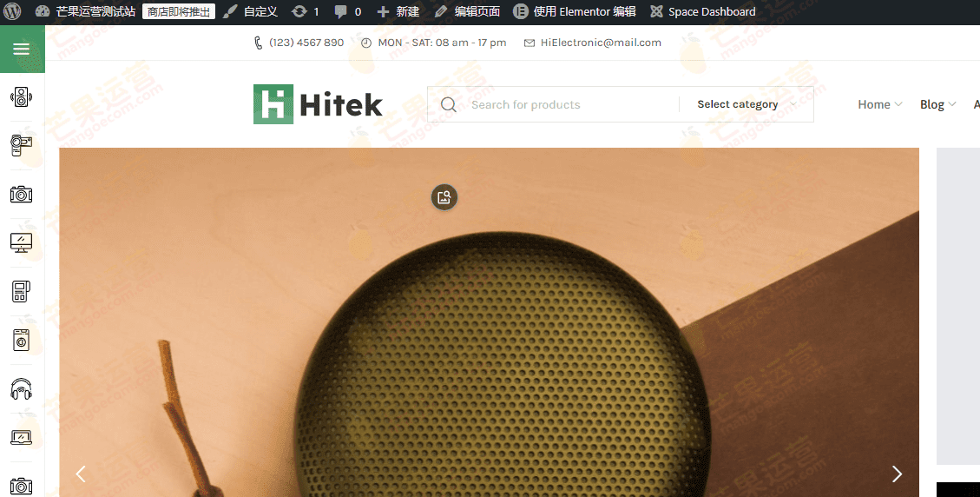Click the Hitek logo
980x497 pixels.
pyautogui.click(x=318, y=104)
